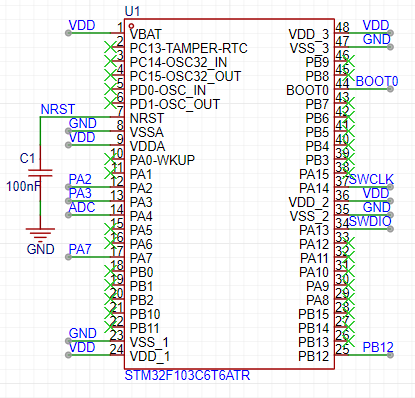Click the SWCLK net label
The width and height of the screenshot is (415, 398).
pyautogui.click(x=371, y=179)
